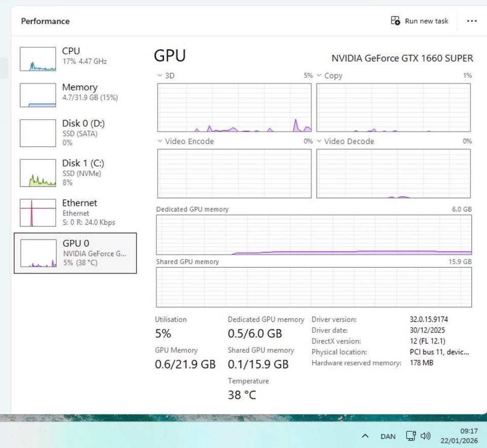Click the 6.0 GB dedicated memory maximum label
487x448 pixels.
pos(462,210)
